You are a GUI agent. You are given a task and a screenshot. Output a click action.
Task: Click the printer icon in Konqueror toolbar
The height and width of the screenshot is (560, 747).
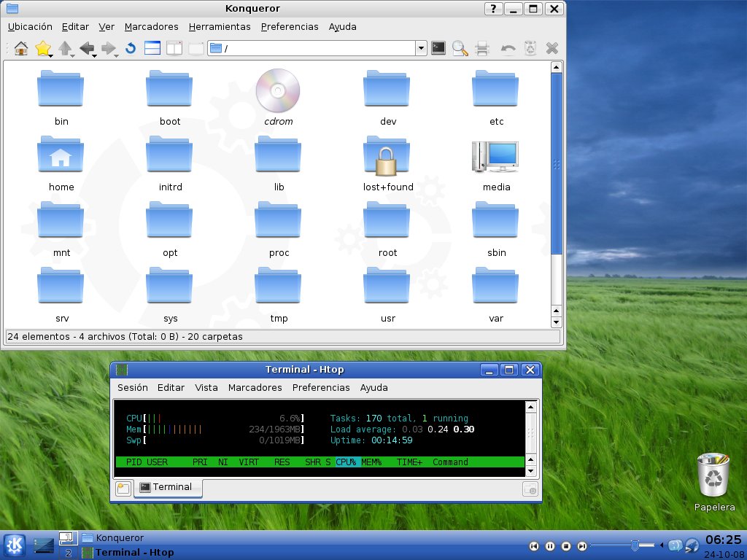482,48
